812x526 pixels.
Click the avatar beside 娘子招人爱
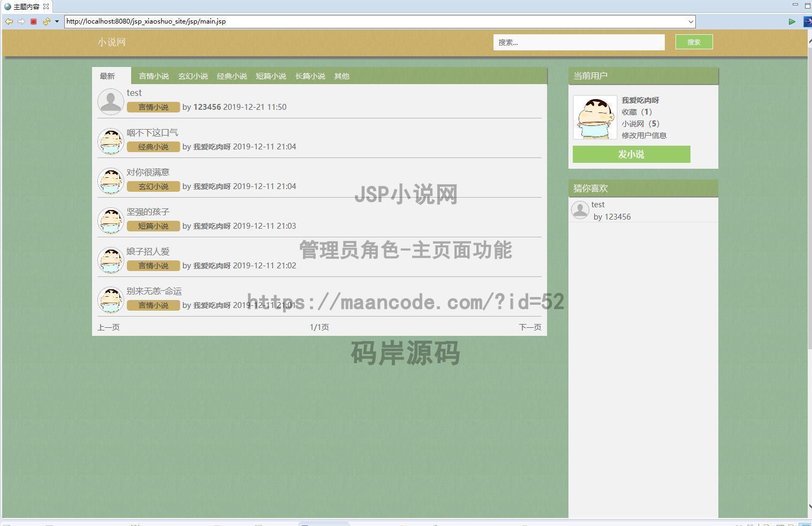111,260
